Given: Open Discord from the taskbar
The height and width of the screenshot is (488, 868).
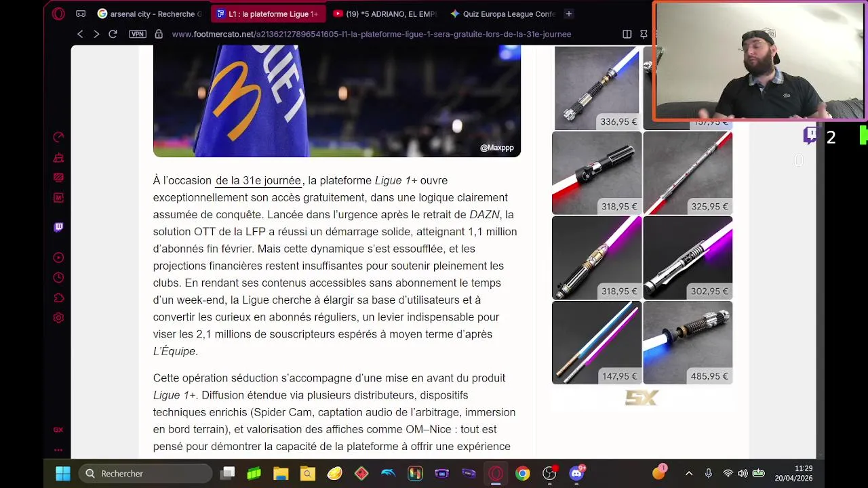Looking at the screenshot, I should pos(576,473).
